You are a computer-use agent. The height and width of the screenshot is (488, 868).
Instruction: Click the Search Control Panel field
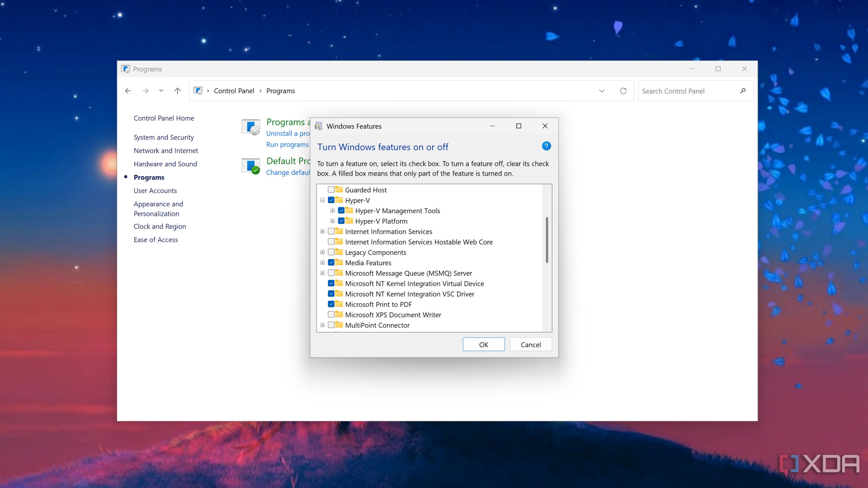coord(687,91)
